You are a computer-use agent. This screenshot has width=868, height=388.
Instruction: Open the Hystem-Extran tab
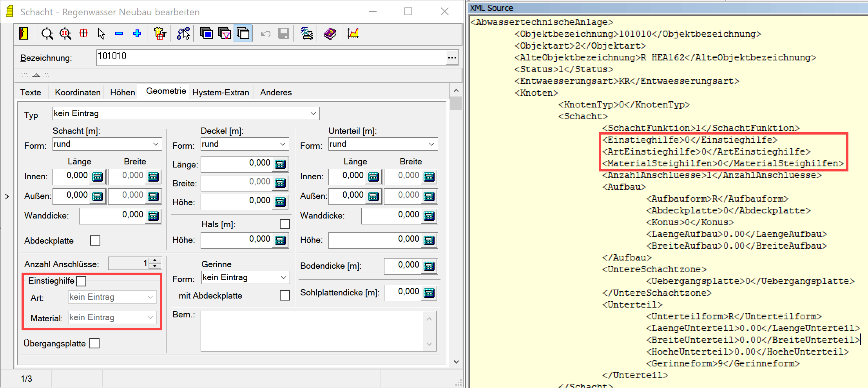pos(221,93)
